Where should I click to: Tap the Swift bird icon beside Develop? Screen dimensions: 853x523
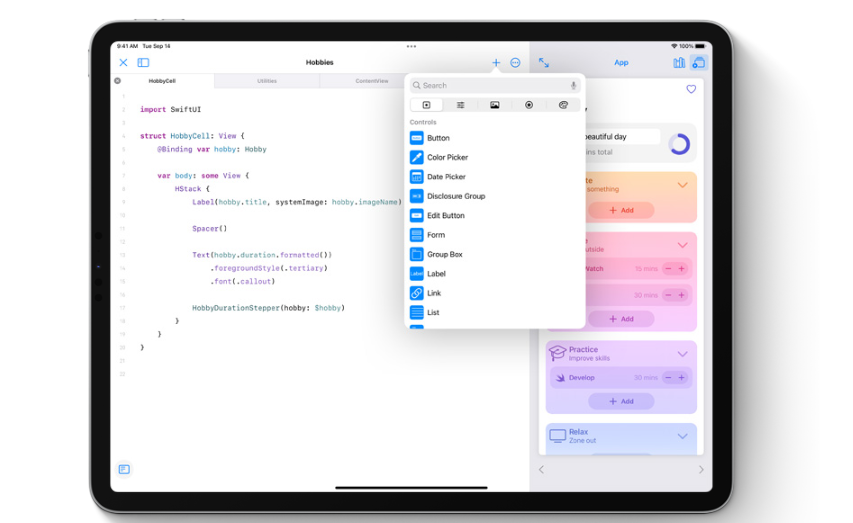click(560, 378)
